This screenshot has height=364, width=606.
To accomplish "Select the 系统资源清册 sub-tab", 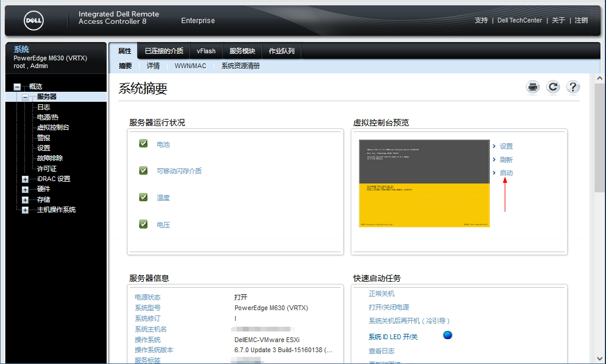I will pos(241,66).
